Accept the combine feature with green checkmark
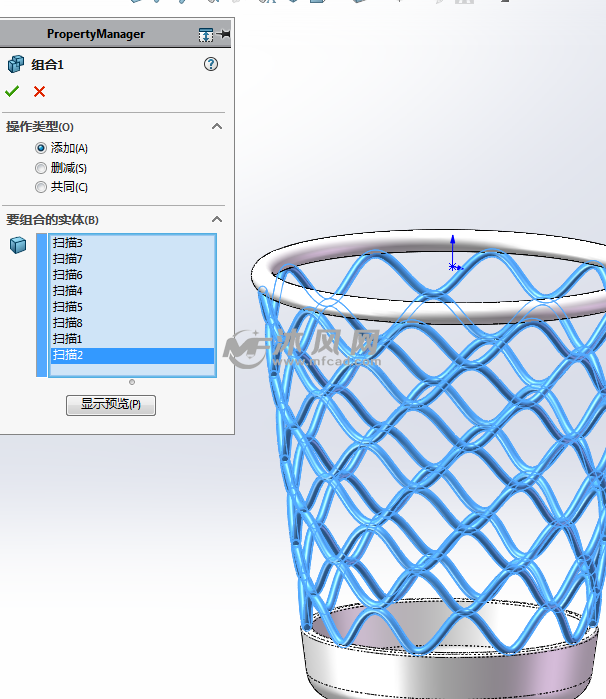606x699 pixels. click(12, 91)
